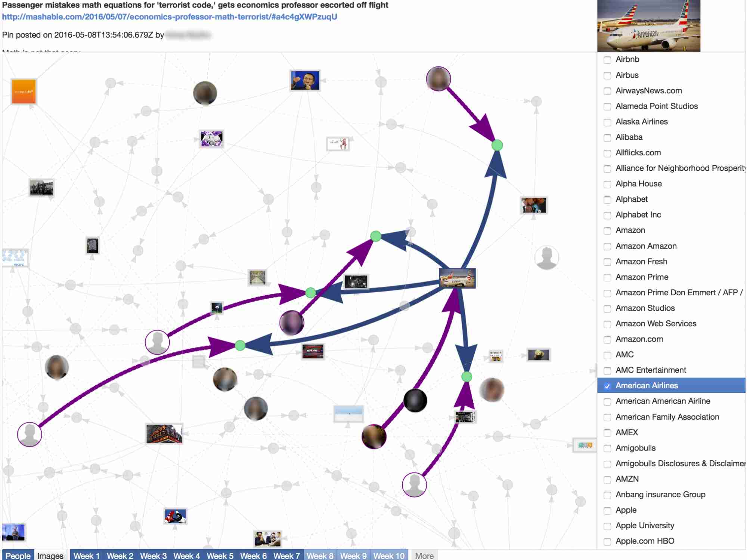Select the Amigobulls entry
Viewport: 747px width, 560px height.
tap(635, 448)
